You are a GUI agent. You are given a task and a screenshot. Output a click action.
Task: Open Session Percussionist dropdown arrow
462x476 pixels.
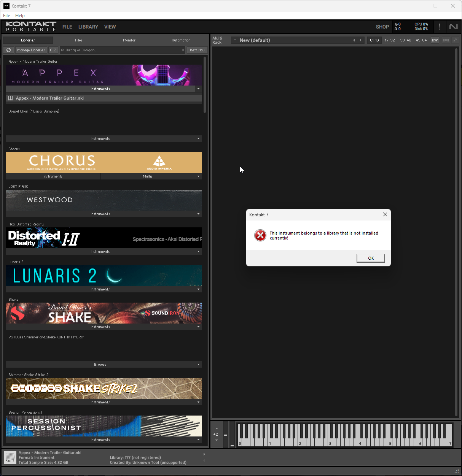198,440
